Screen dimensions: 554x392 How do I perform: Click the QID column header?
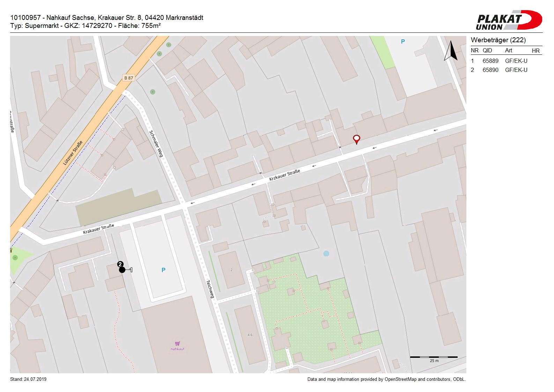point(487,51)
